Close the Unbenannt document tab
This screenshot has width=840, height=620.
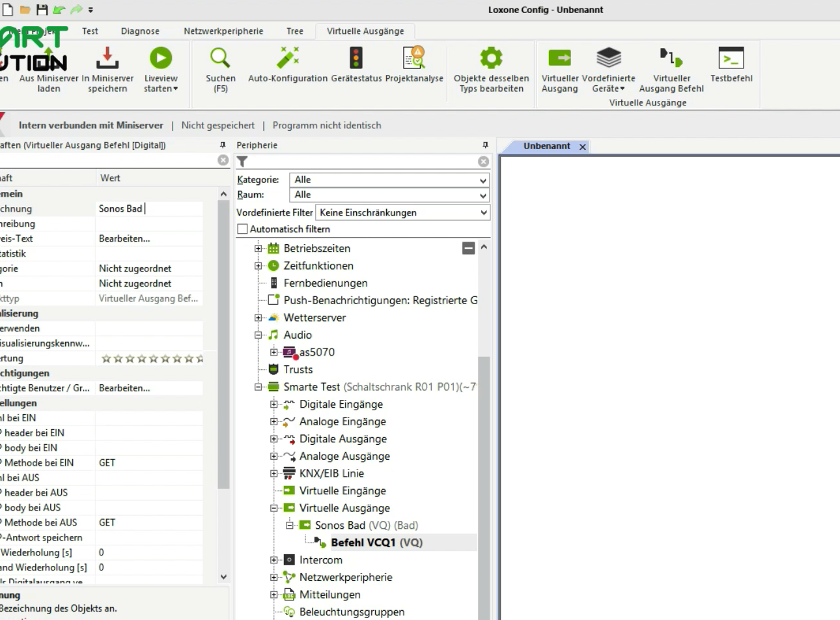[583, 147]
